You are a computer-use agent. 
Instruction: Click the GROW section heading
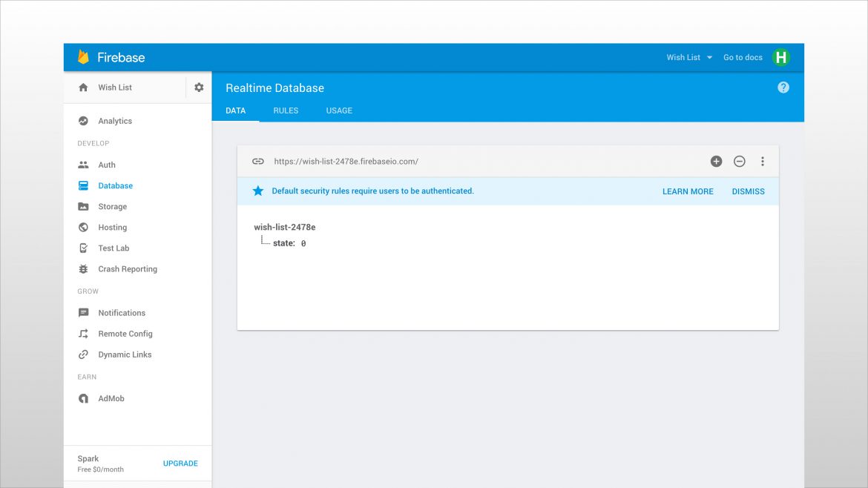tap(88, 291)
